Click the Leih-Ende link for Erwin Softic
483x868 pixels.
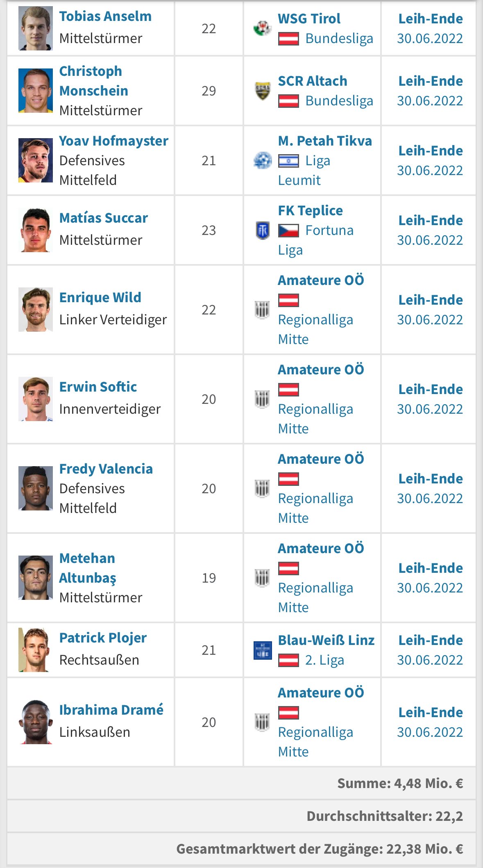pos(431,389)
